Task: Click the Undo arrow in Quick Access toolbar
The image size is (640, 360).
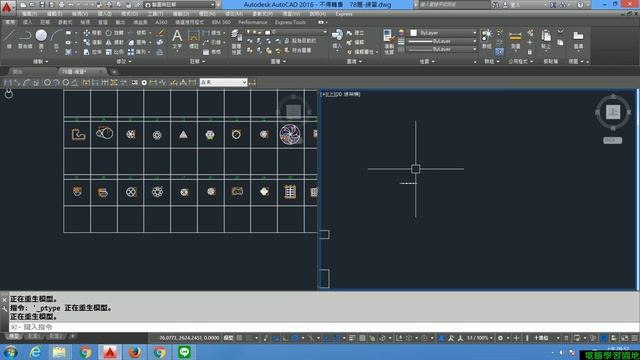Action: coord(72,5)
